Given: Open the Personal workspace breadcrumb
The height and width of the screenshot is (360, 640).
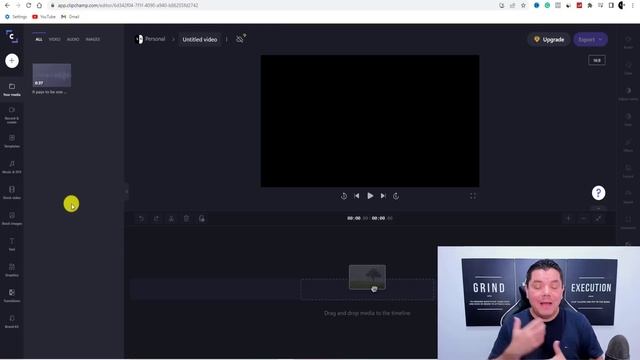Looking at the screenshot, I should [150, 39].
